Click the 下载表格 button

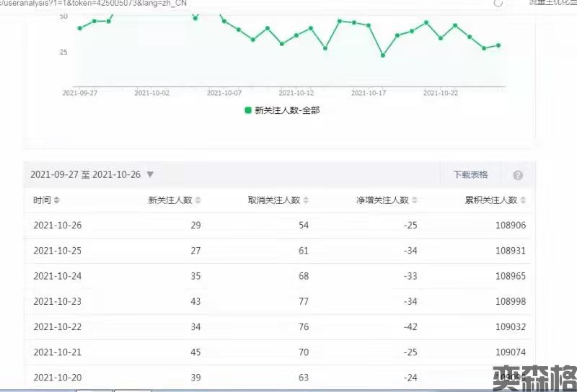pyautogui.click(x=470, y=174)
